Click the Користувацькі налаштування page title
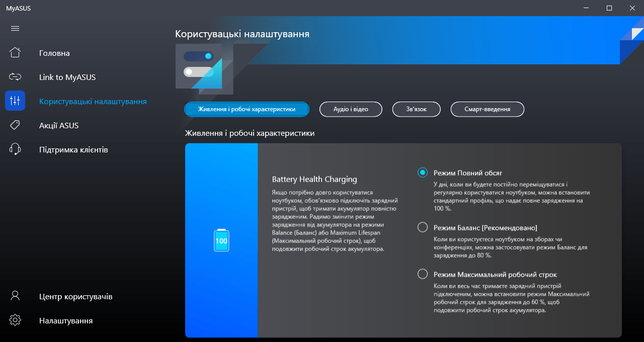 pos(242,34)
